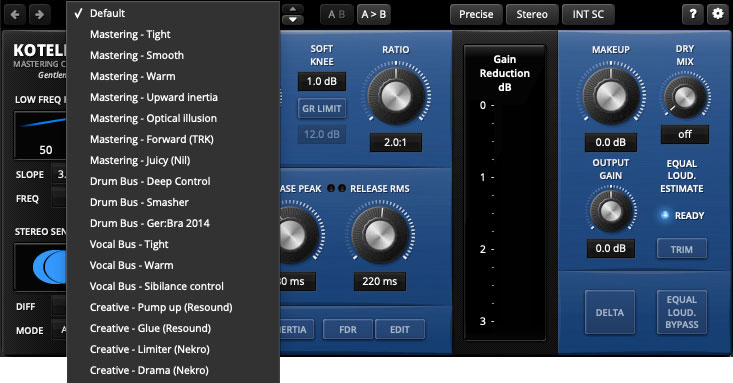Click the Output Gain 0.0 dB field
The image size is (733, 383).
[x=611, y=249]
